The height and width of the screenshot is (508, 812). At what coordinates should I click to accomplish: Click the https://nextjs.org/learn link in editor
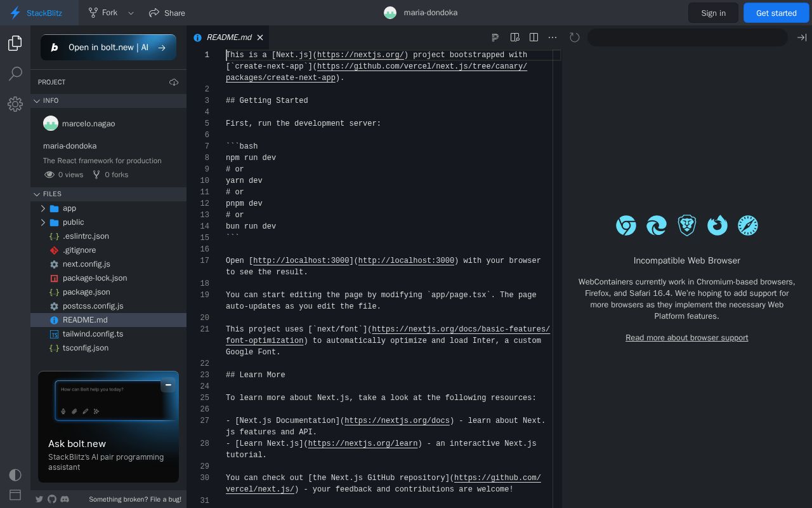(363, 443)
